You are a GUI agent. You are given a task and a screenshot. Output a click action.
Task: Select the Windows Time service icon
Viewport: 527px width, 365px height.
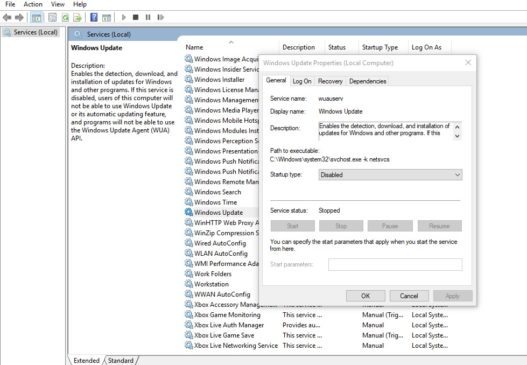coord(189,202)
